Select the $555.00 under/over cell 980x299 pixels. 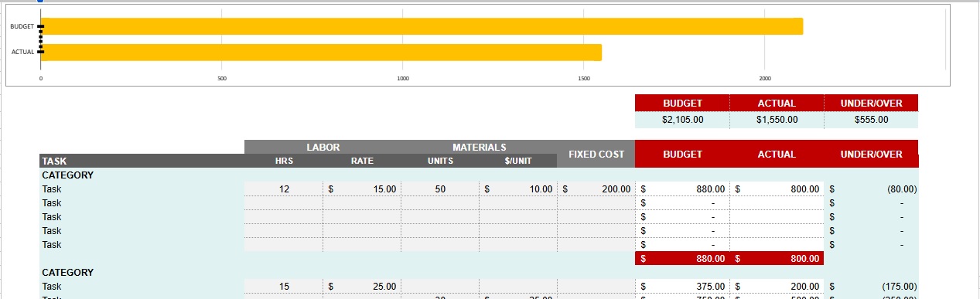(x=871, y=120)
